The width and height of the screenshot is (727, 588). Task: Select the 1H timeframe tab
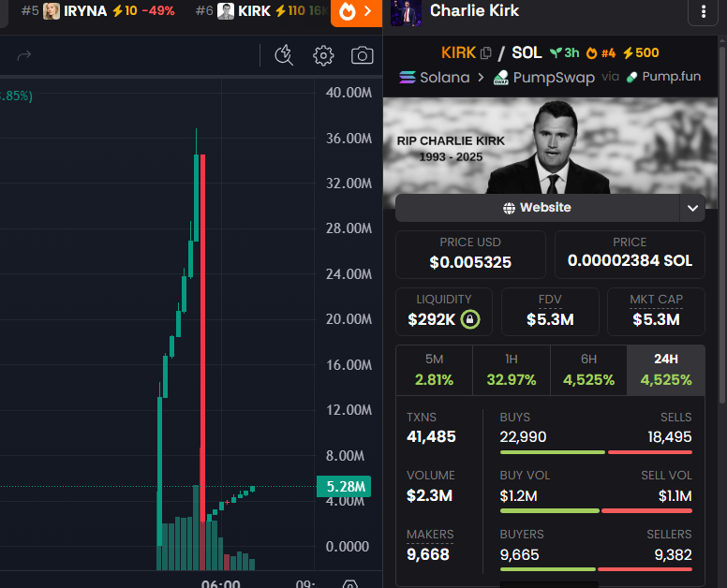(512, 371)
